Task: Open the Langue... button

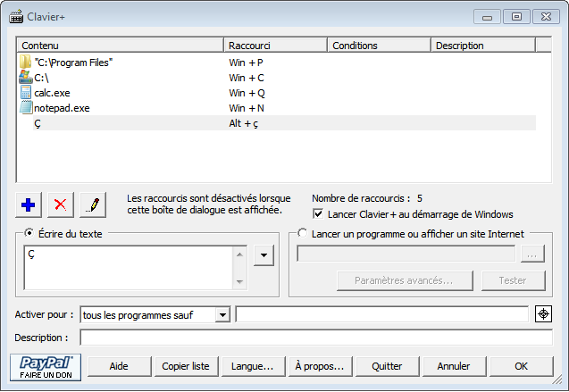Action: click(x=253, y=366)
